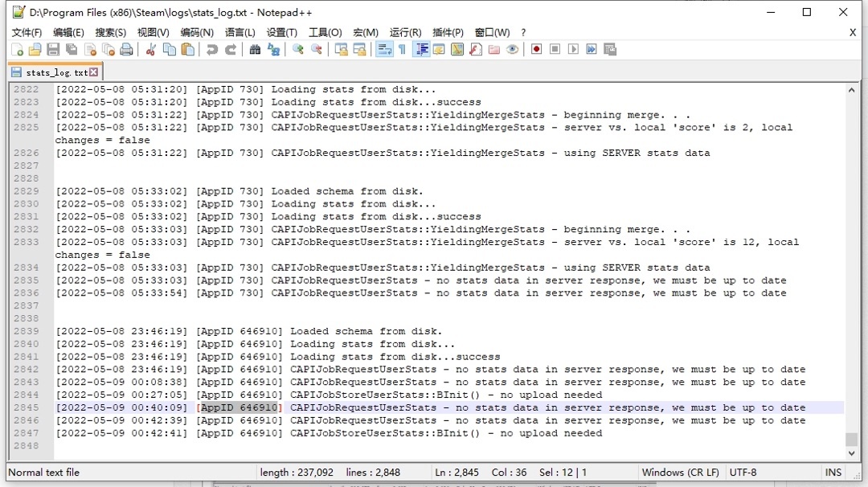
Task: Open the 语言(L) menu
Action: pyautogui.click(x=240, y=33)
